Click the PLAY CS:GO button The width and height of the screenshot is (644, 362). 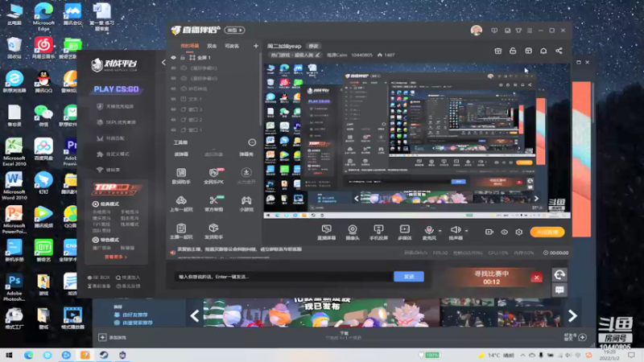(116, 89)
